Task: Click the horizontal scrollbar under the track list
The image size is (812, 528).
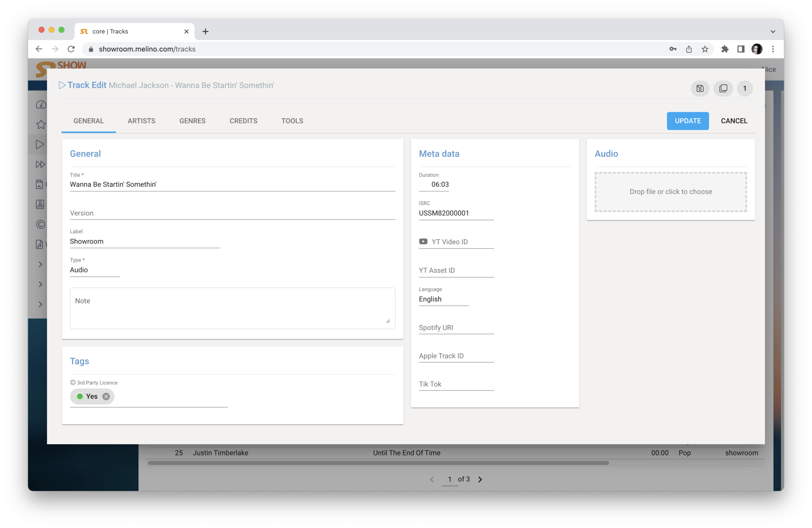Action: (x=378, y=463)
